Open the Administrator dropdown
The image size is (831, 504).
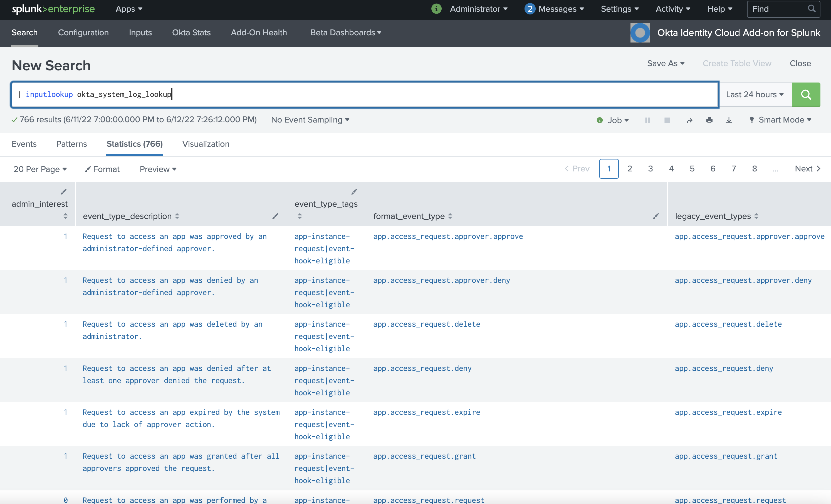tap(479, 9)
